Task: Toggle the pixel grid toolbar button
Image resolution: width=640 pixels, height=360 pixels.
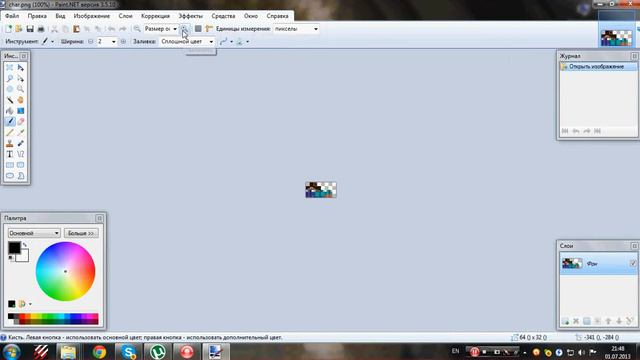Action: [x=198, y=29]
